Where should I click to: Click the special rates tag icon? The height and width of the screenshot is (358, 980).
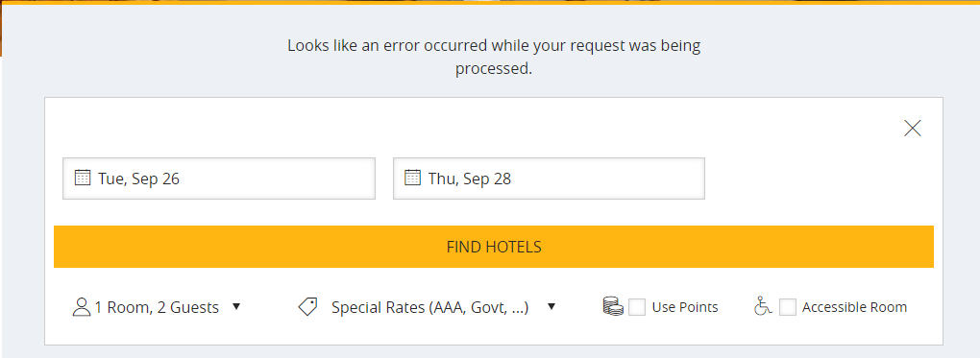coord(307,307)
